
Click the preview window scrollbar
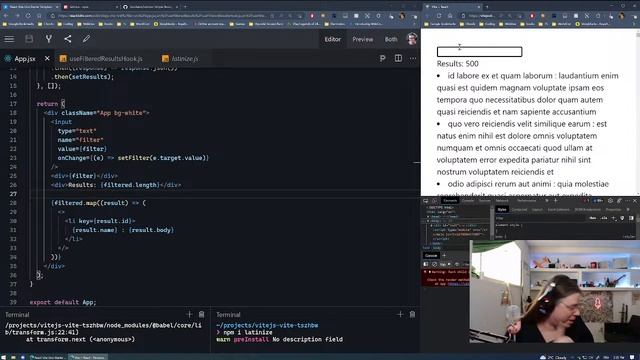coord(638,112)
